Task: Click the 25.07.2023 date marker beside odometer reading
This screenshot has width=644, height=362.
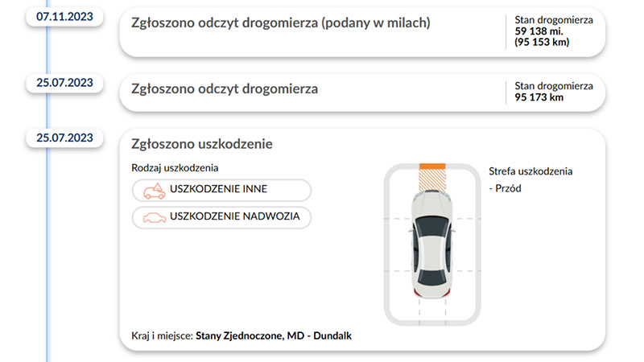Action: (x=65, y=82)
